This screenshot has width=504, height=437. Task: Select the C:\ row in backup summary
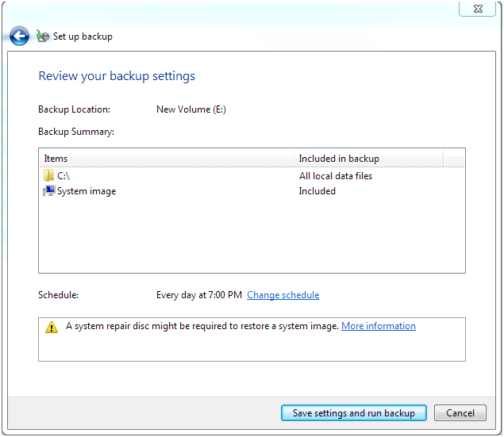(x=252, y=175)
